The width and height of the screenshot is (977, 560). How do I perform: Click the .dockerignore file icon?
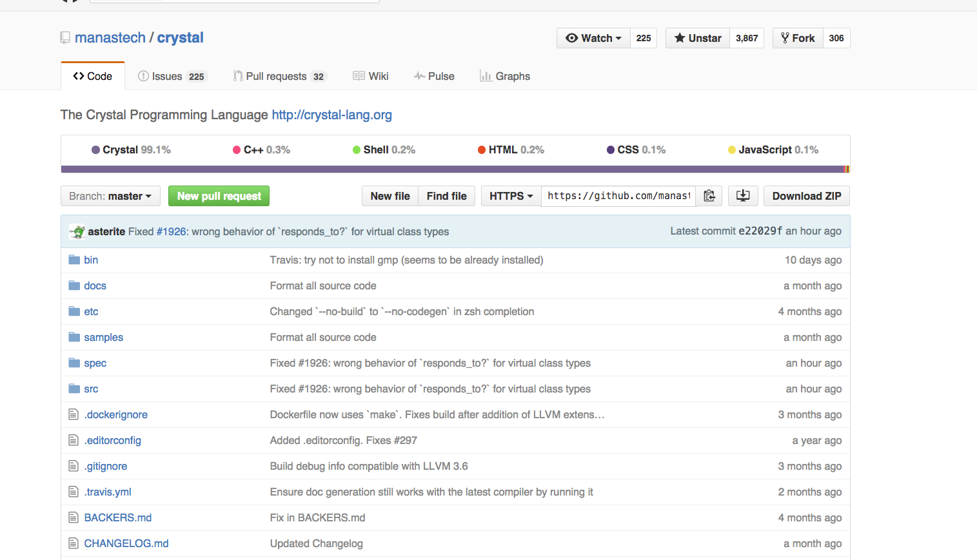(x=74, y=414)
